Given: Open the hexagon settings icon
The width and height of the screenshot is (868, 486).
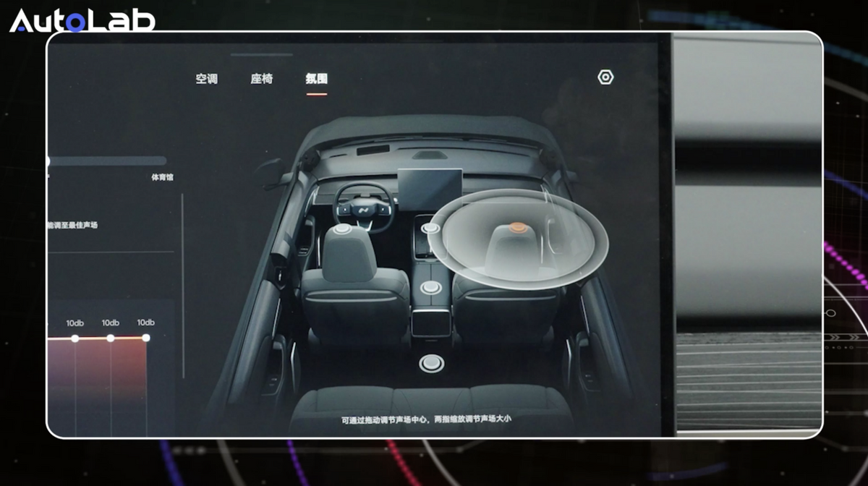Looking at the screenshot, I should pos(605,77).
